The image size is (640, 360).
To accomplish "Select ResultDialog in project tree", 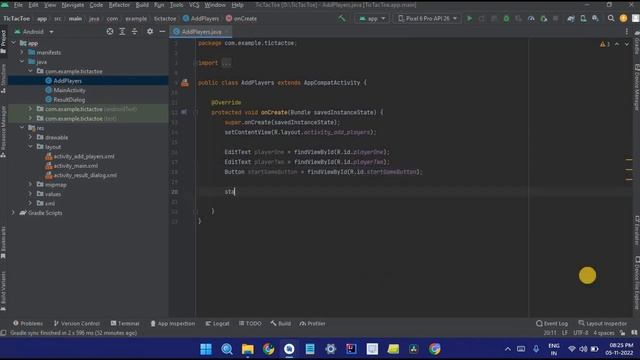I will pyautogui.click(x=69, y=100).
